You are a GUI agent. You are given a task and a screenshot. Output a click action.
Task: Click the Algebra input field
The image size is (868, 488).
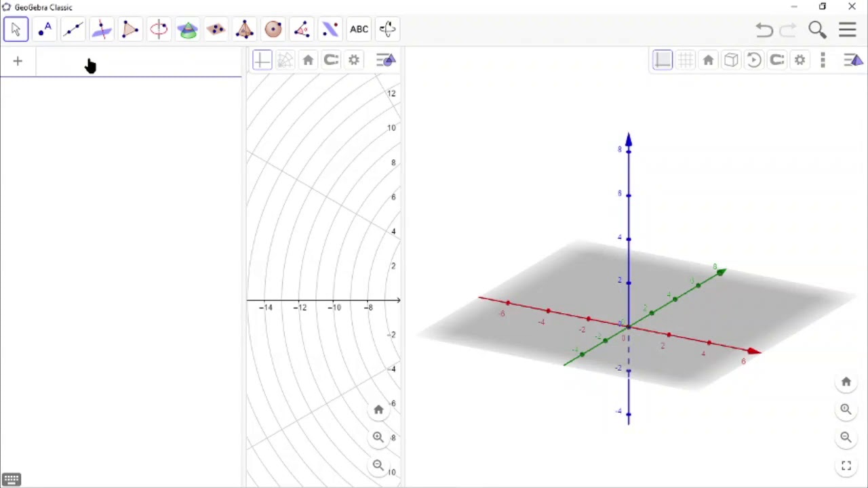[136, 62]
